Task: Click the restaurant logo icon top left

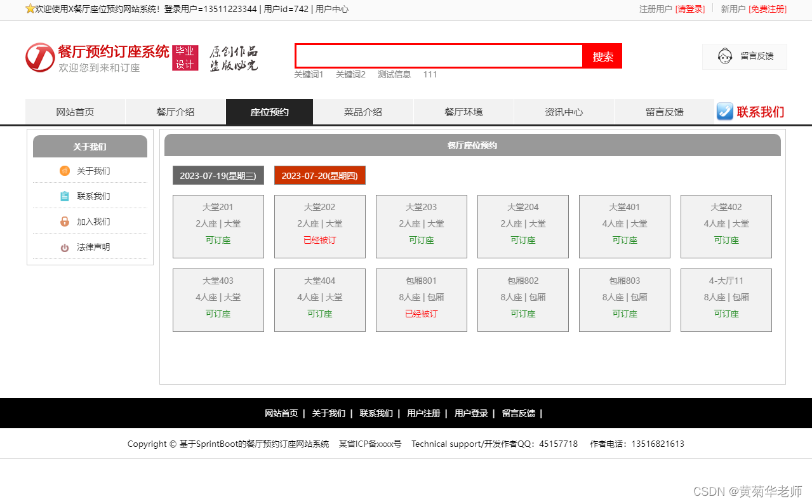Action: click(39, 57)
